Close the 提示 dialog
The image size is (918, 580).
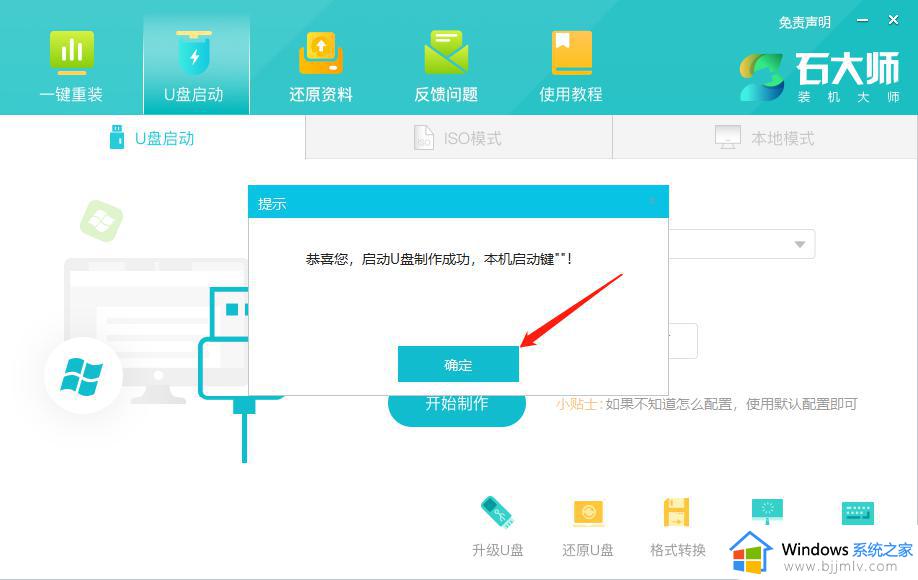[x=652, y=202]
